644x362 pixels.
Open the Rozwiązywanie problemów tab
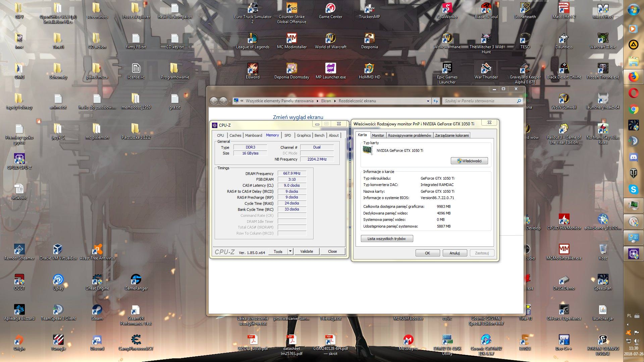409,135
